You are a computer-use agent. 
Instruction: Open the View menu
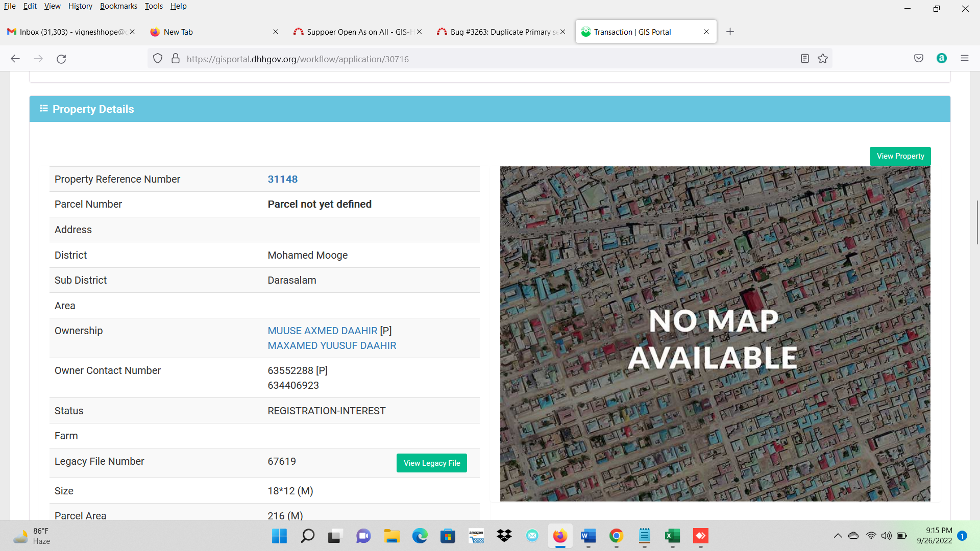52,6
